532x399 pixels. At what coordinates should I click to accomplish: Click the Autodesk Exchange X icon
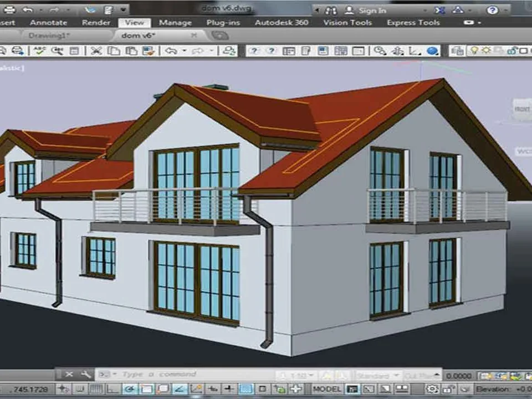tap(439, 10)
